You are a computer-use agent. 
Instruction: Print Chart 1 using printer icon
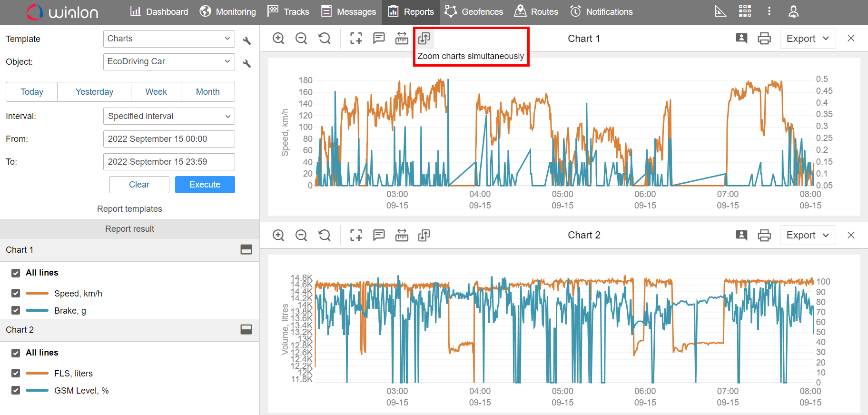[x=764, y=39]
